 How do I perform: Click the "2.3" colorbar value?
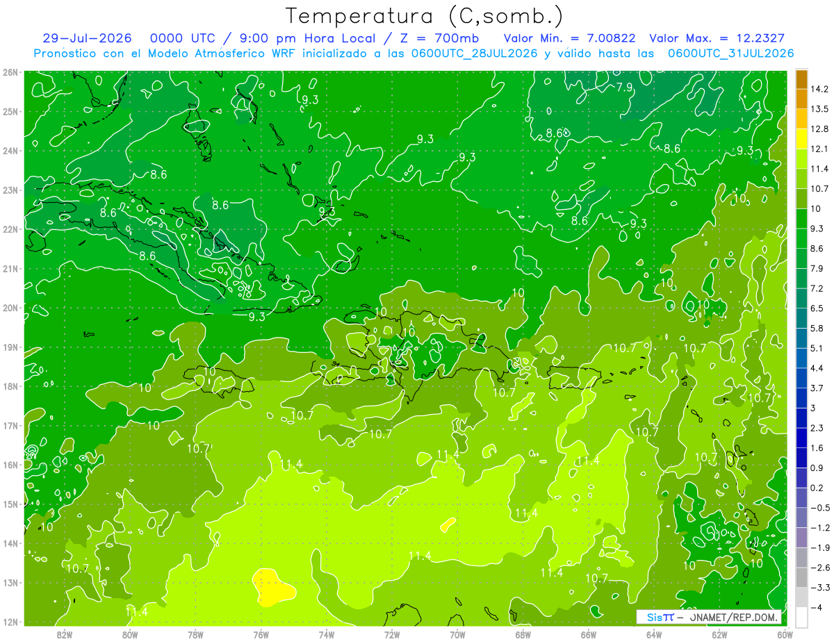817,428
